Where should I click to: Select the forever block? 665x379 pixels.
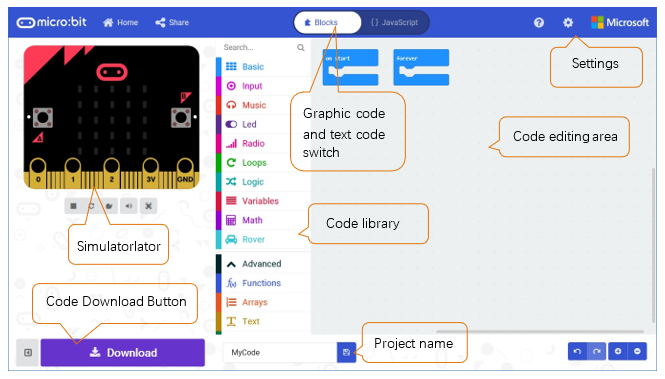(x=421, y=67)
